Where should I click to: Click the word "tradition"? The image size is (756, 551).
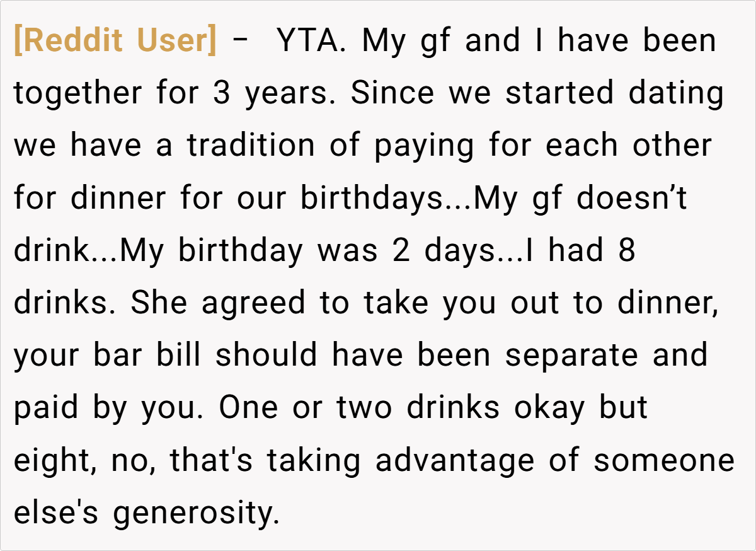[251, 146]
